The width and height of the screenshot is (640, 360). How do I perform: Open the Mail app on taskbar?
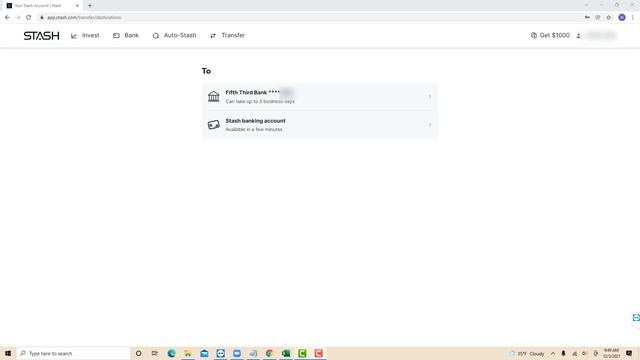tap(204, 353)
